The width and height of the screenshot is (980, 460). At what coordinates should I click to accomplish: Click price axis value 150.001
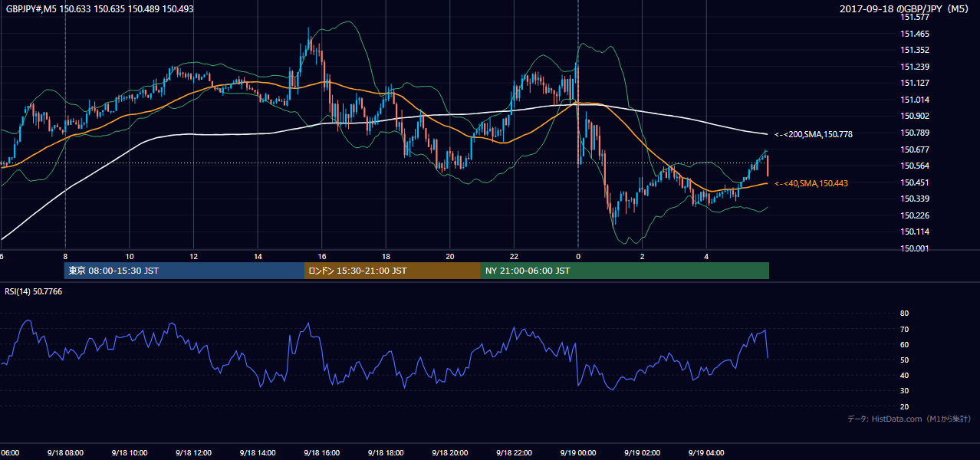(x=915, y=249)
